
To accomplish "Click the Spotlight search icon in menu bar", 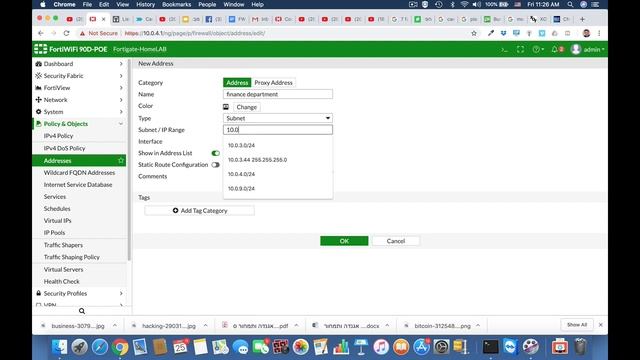I will [570, 4].
